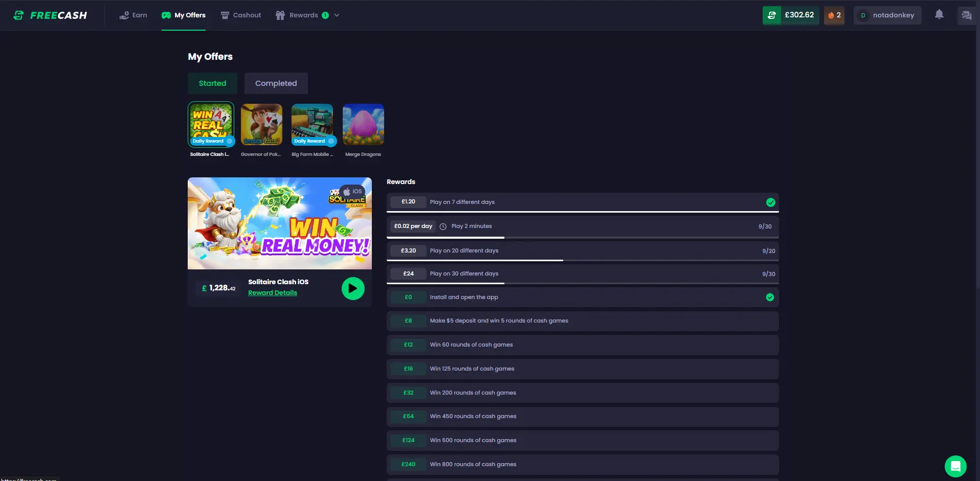Click the 'Play on 7 different days' reward row
The width and height of the screenshot is (980, 481).
pos(583,202)
